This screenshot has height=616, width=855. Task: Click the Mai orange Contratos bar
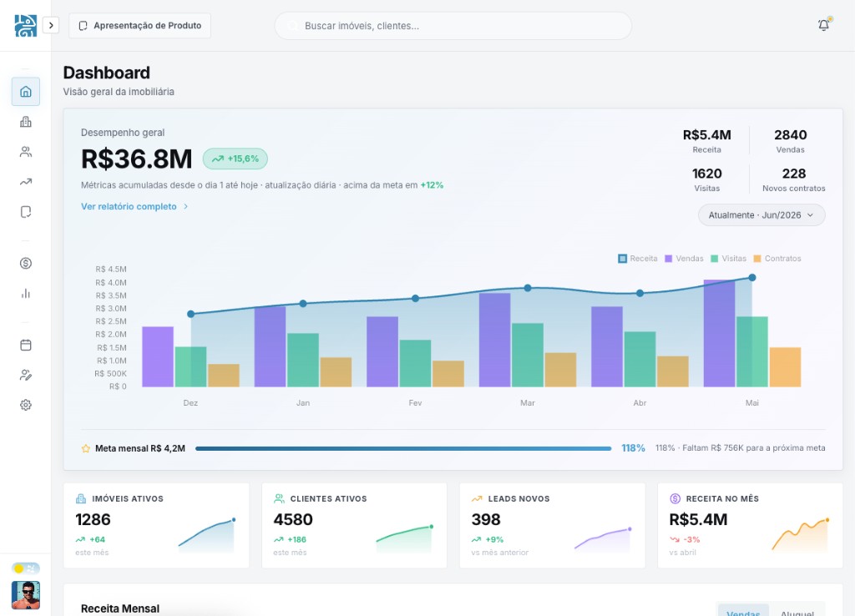point(785,367)
